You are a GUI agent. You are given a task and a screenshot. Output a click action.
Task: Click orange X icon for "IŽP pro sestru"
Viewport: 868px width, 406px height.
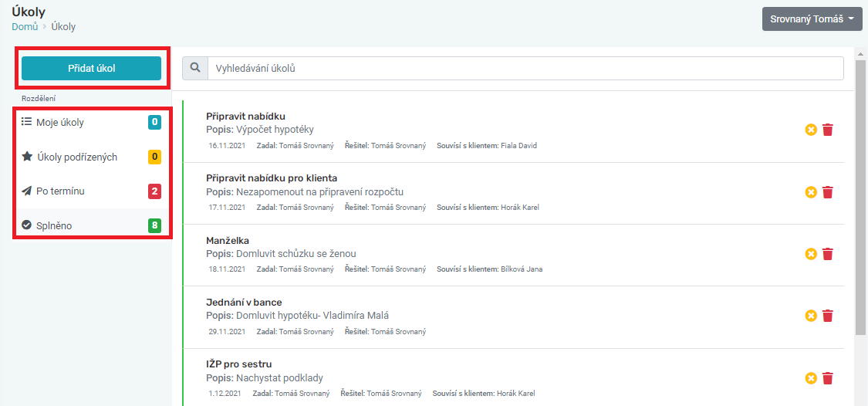[x=811, y=378]
